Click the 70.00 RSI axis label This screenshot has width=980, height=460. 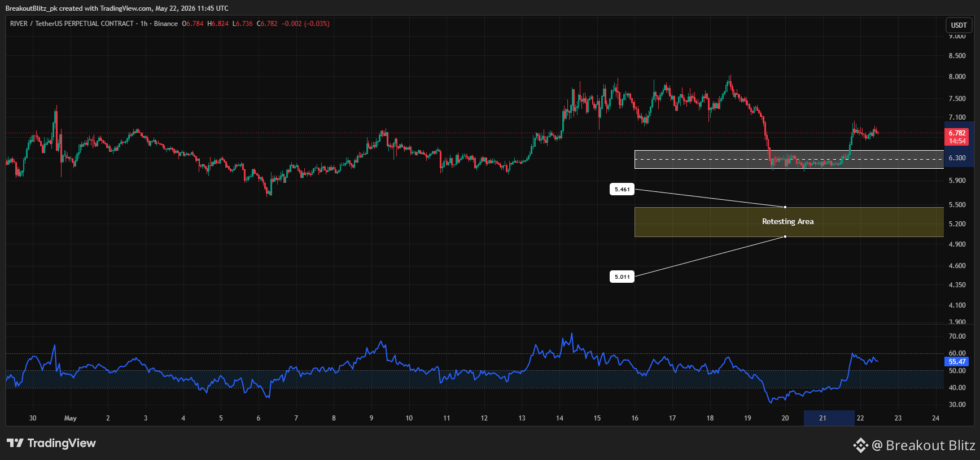pyautogui.click(x=957, y=336)
